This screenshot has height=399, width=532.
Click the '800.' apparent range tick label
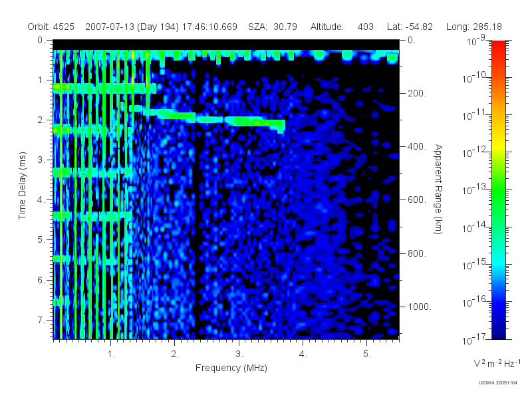(x=417, y=253)
